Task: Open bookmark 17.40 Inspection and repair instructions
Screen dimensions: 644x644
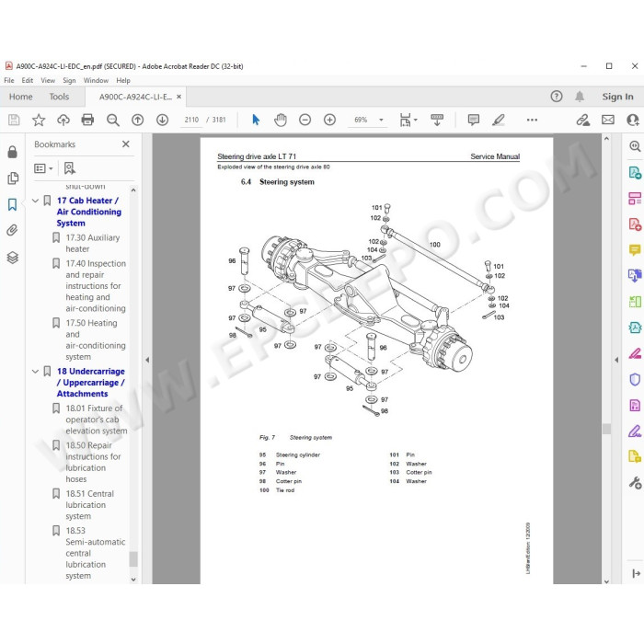Action: [x=96, y=286]
